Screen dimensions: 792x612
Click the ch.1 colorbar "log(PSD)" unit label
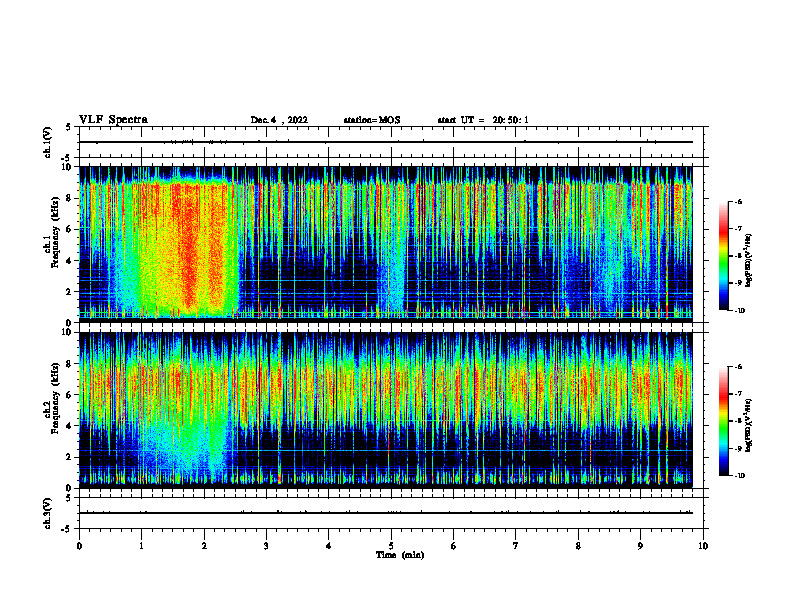coord(748,261)
